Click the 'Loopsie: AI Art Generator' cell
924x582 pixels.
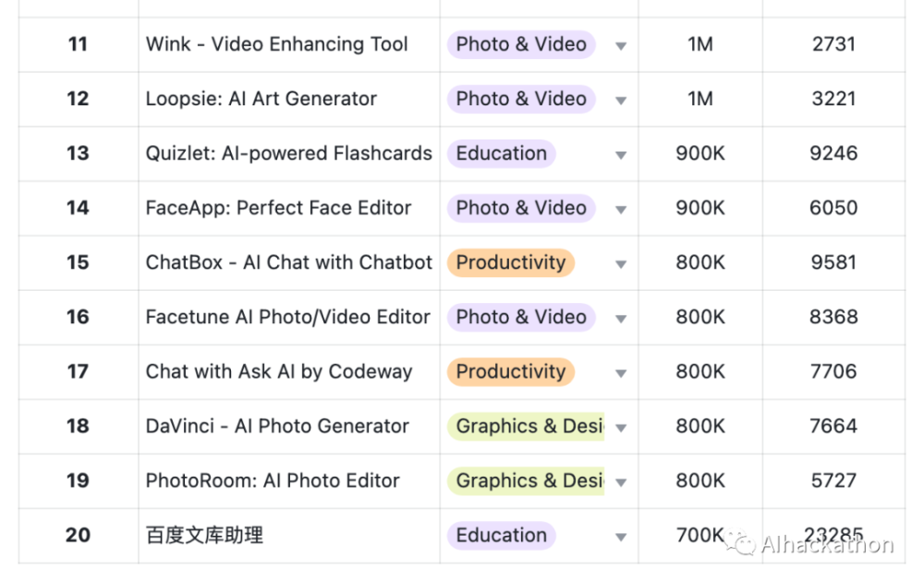click(x=288, y=99)
